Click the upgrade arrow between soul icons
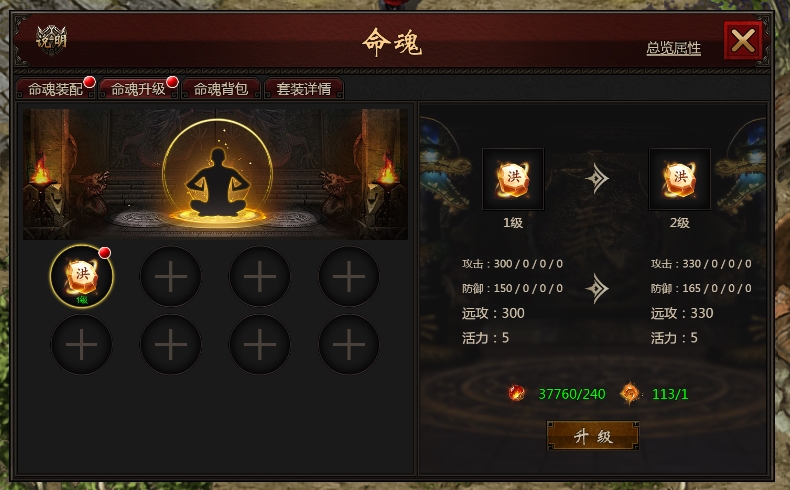 pos(597,179)
